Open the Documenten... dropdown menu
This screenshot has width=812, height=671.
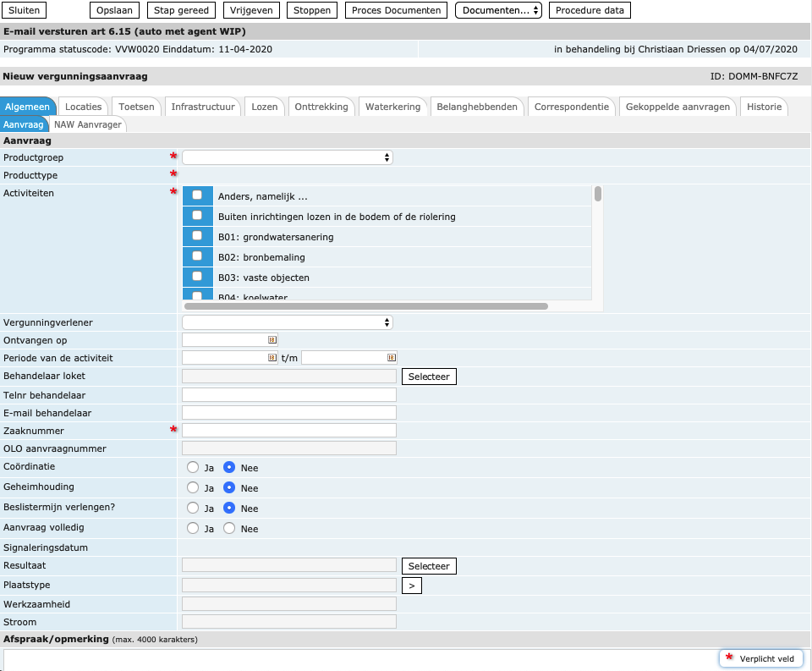pyautogui.click(x=498, y=10)
